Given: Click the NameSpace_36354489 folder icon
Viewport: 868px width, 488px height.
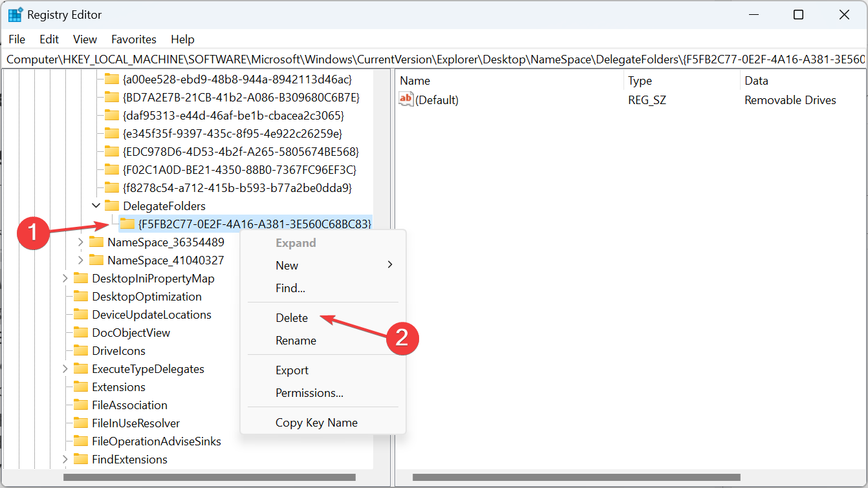Looking at the screenshot, I should coord(96,242).
